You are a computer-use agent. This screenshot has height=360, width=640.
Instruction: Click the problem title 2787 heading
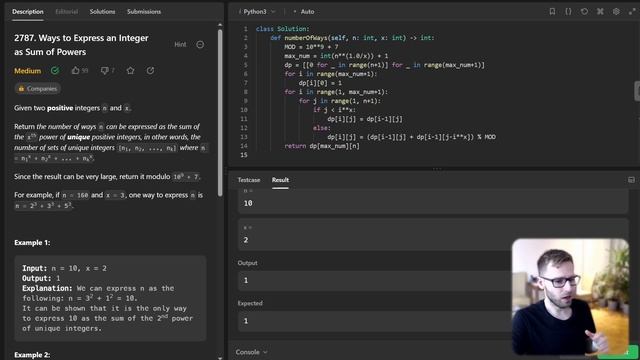pos(81,45)
